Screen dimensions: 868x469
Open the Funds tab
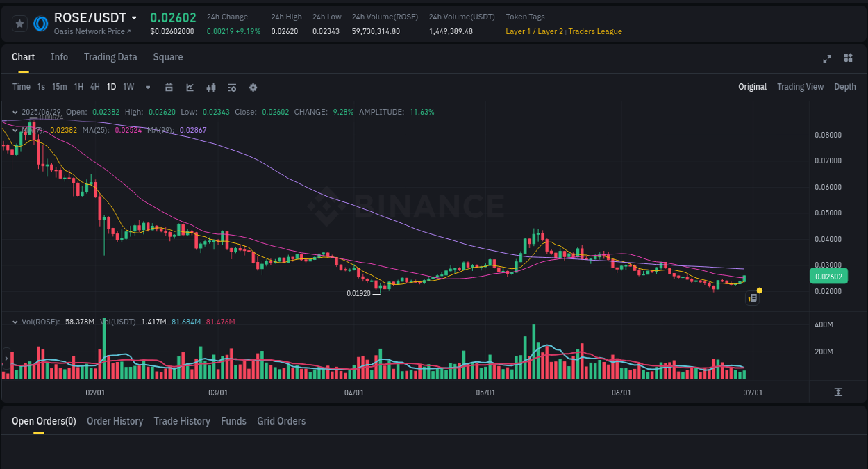click(233, 421)
